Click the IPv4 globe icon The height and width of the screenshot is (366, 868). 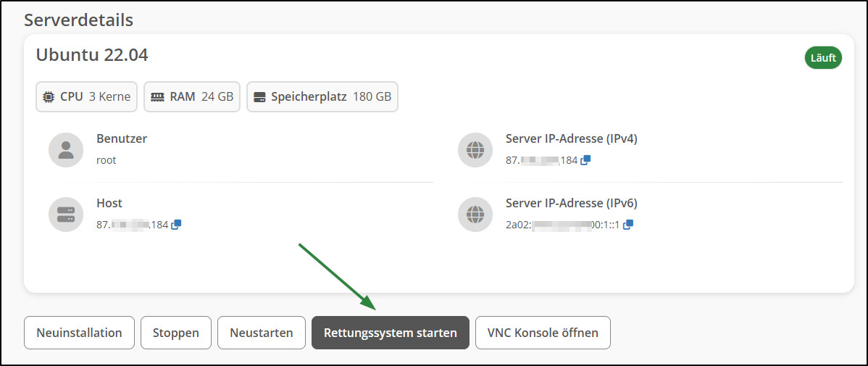pos(475,150)
